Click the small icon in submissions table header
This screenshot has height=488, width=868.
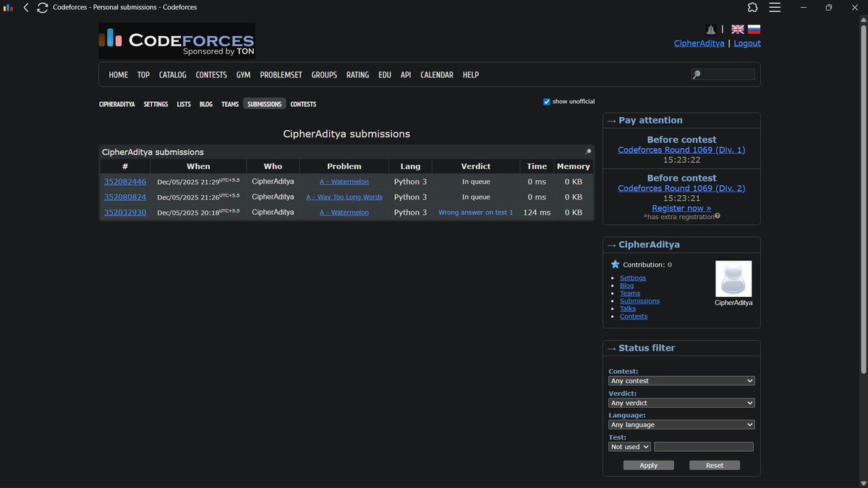pyautogui.click(x=588, y=152)
